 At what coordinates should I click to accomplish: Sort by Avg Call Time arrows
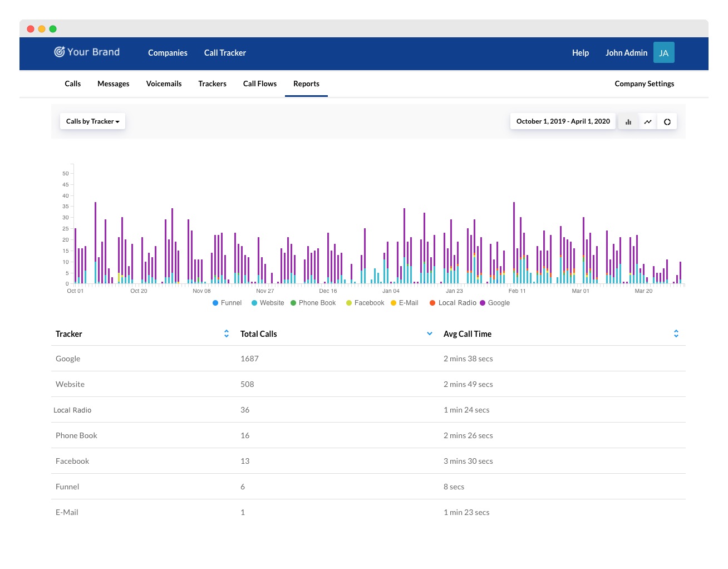click(x=676, y=334)
